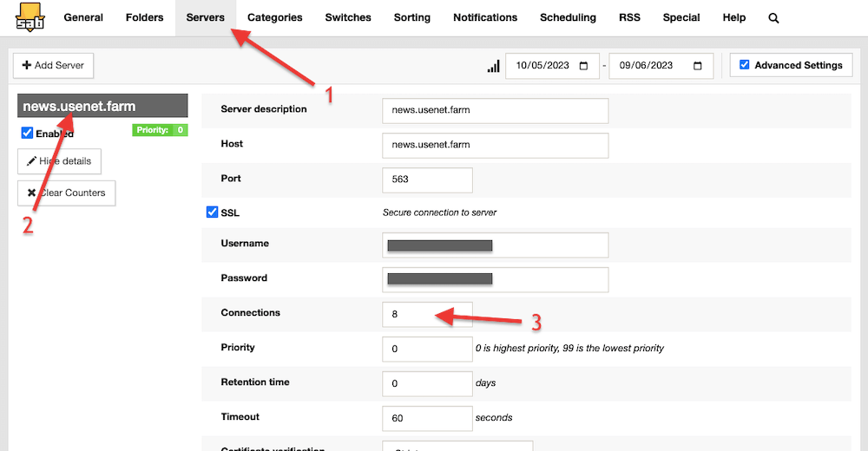Open calendar picker for 10/05/2023 date
The image size is (868, 451).
583,66
